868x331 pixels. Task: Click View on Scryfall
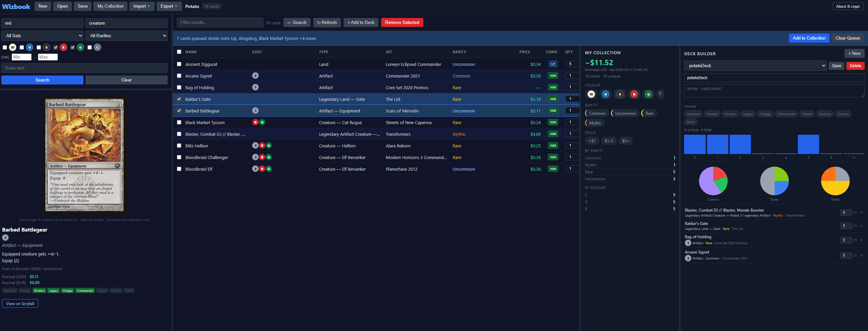[x=20, y=303]
